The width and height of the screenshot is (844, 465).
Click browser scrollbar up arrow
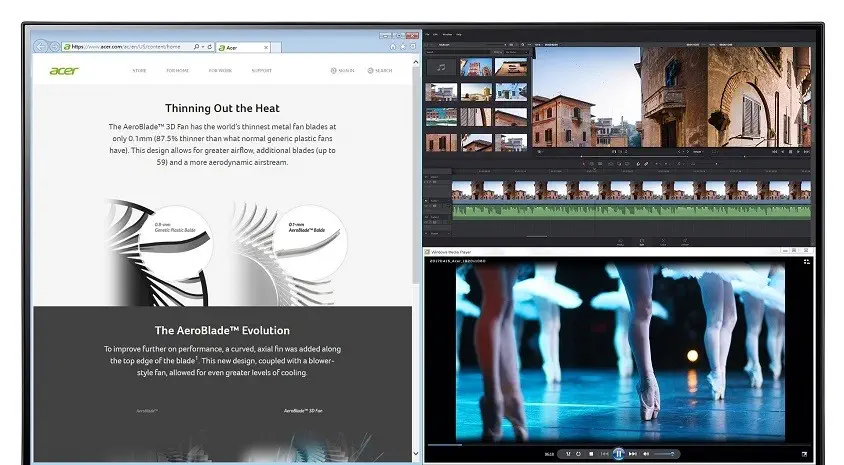416,62
